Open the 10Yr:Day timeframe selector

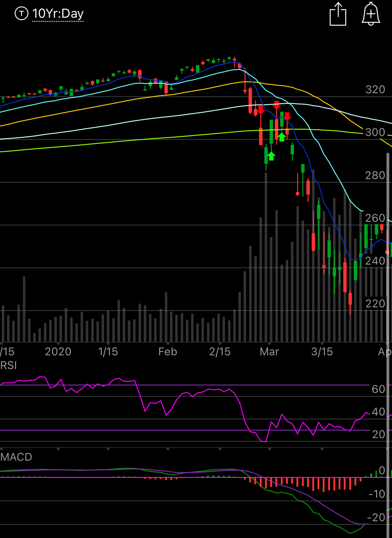58,14
